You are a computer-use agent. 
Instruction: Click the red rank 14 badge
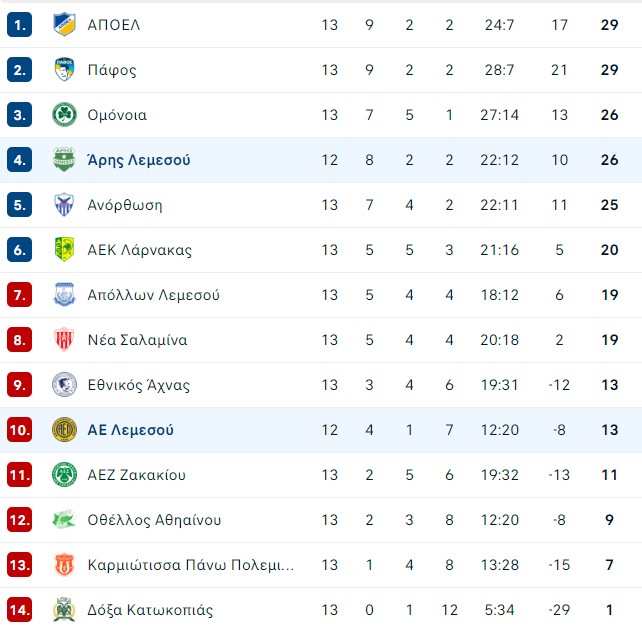19,610
